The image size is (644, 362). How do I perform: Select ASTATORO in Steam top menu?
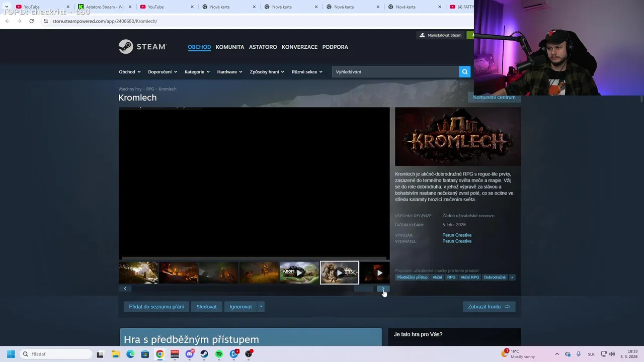(x=263, y=47)
